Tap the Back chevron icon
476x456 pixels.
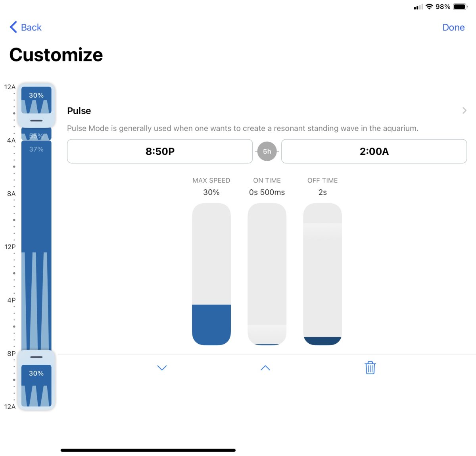tap(13, 27)
